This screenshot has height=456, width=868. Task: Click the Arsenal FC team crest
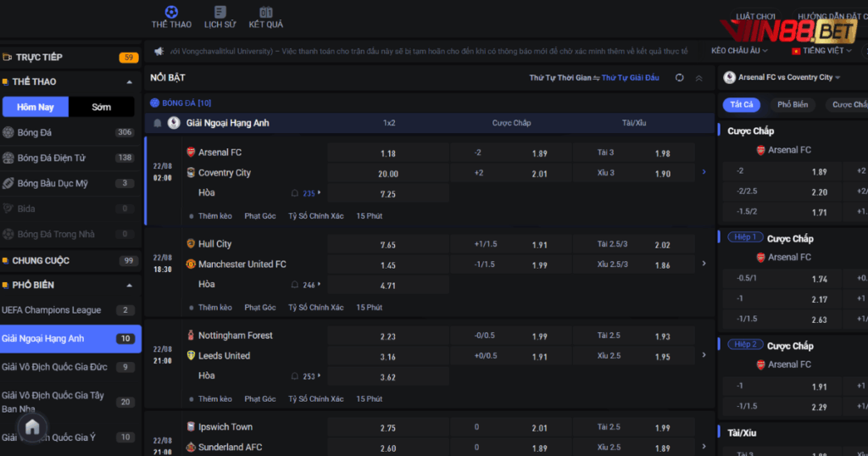pos(191,153)
